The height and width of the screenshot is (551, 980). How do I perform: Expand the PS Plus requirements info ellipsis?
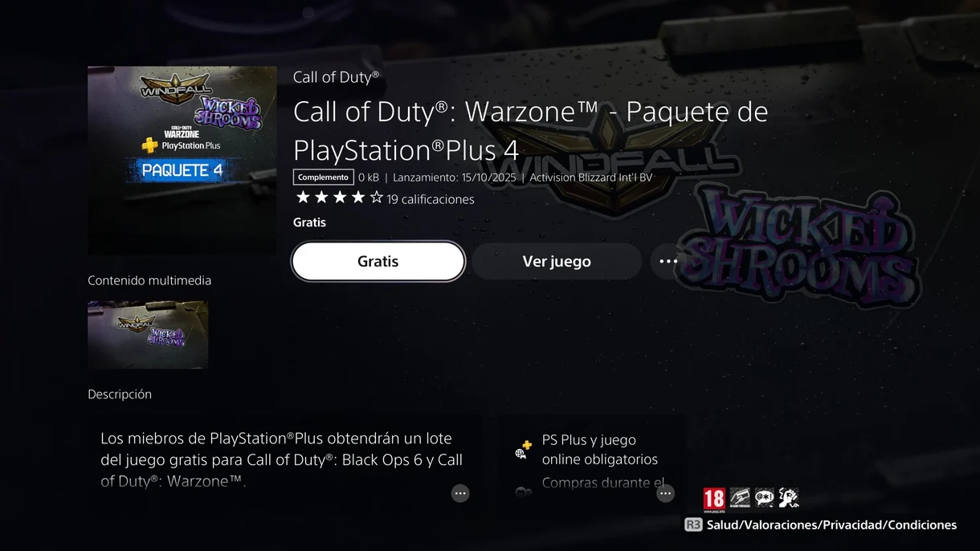click(665, 494)
